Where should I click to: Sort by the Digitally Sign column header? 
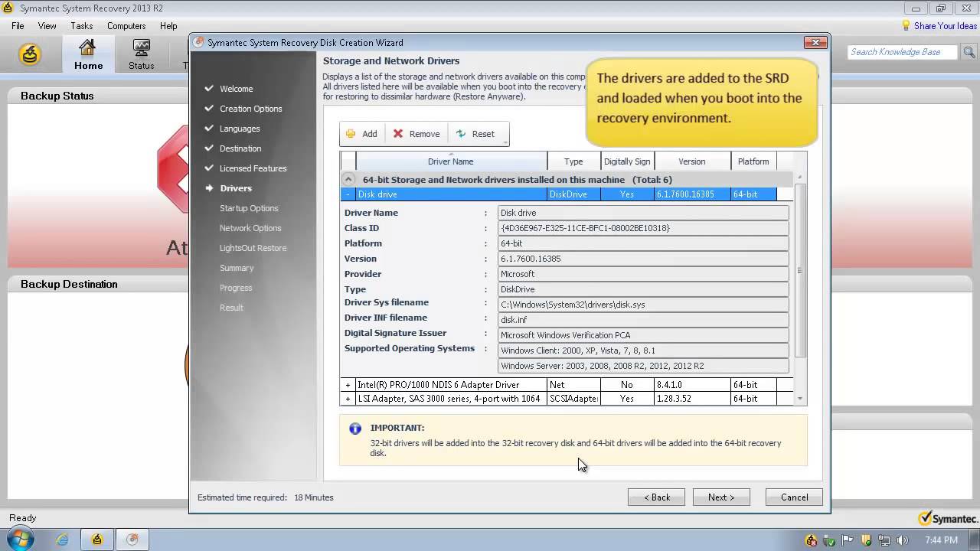pyautogui.click(x=627, y=161)
